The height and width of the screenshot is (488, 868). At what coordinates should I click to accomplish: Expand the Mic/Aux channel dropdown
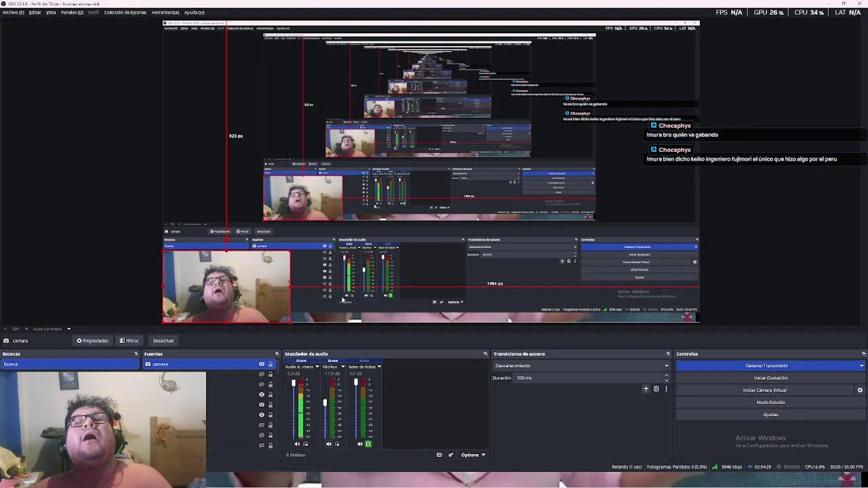[x=343, y=367]
